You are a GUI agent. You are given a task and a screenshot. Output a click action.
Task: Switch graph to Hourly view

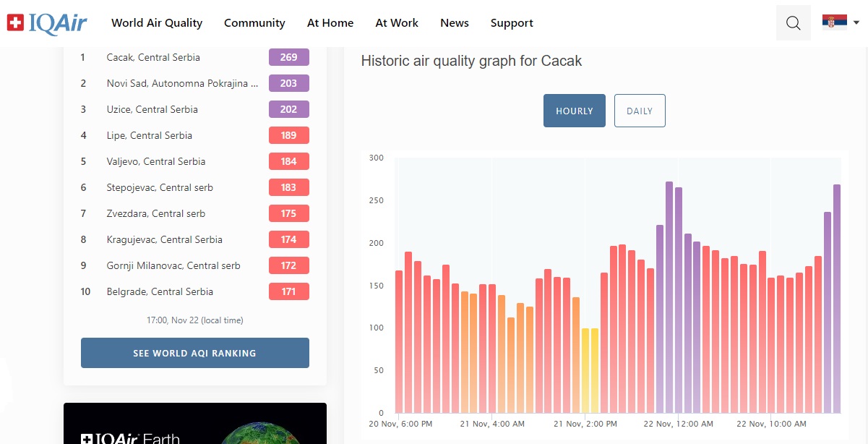575,111
